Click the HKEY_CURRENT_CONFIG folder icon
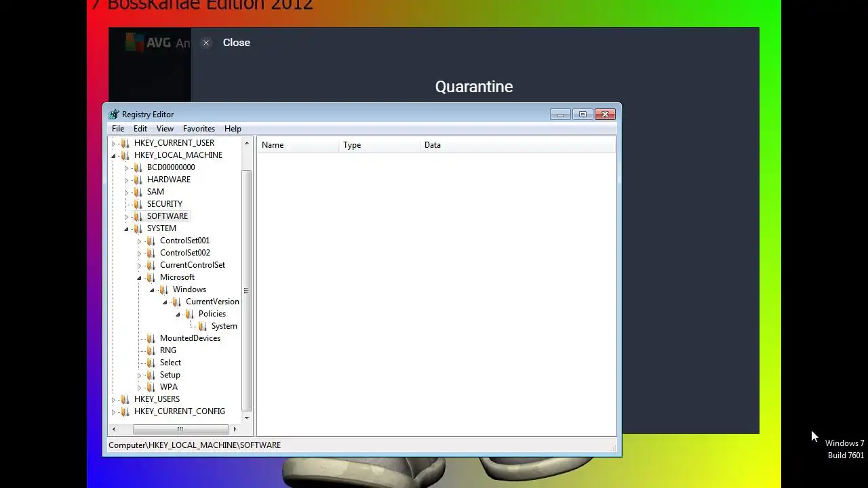Screen dimensions: 868x488 [125, 411]
